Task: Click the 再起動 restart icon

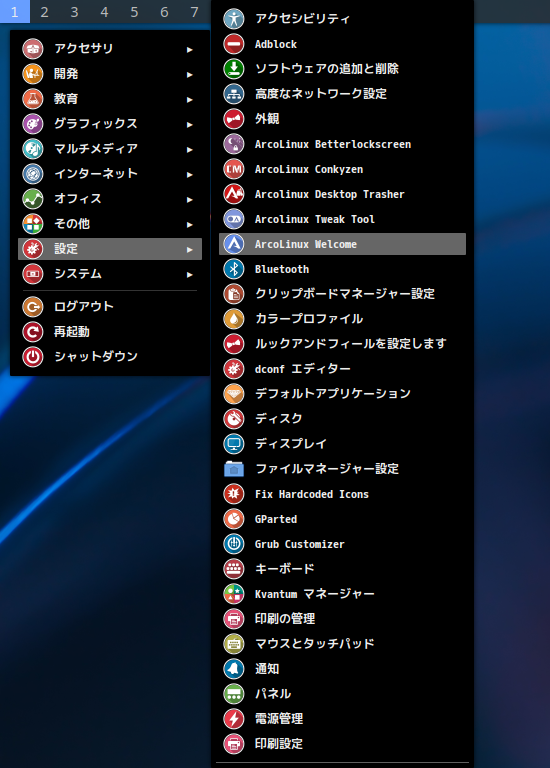Action: 33,332
